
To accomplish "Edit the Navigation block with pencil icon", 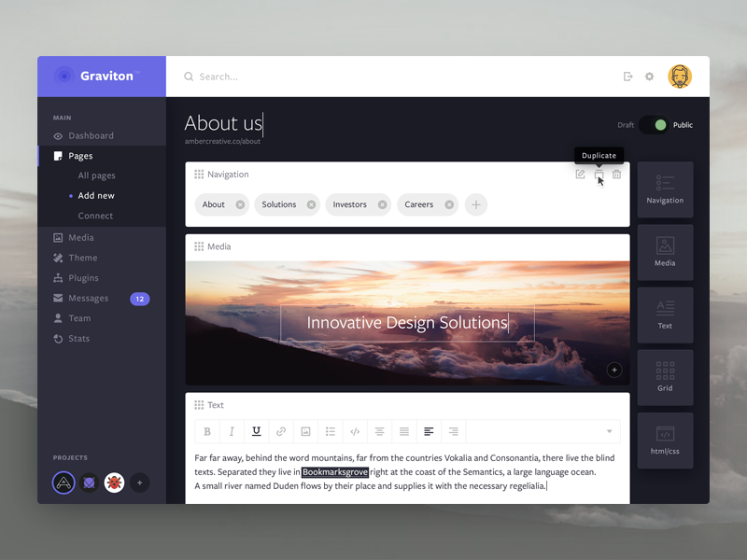I will tap(580, 175).
